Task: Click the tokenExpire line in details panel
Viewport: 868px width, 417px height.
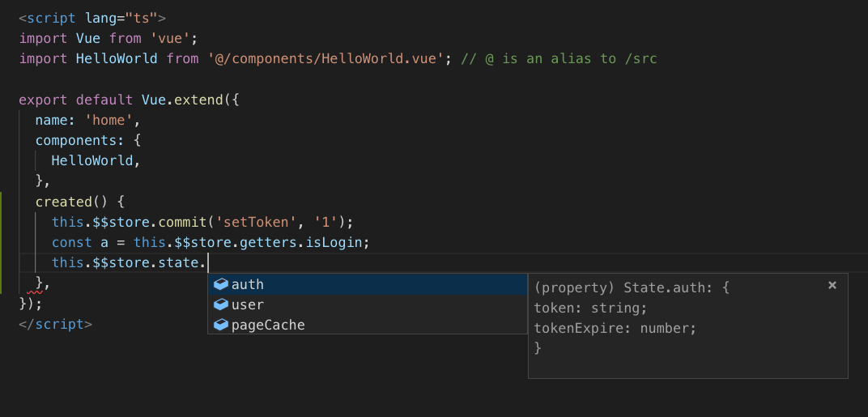Action: click(x=615, y=328)
